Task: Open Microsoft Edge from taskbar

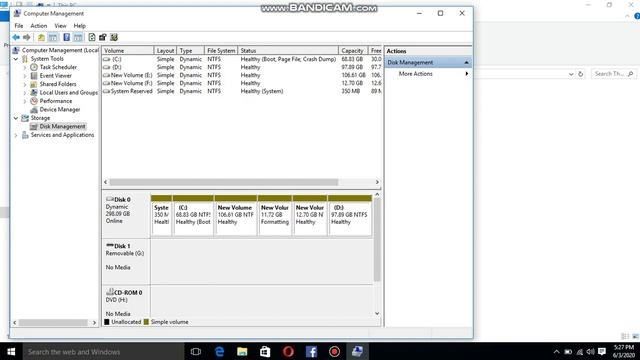Action: pyautogui.click(x=219, y=351)
